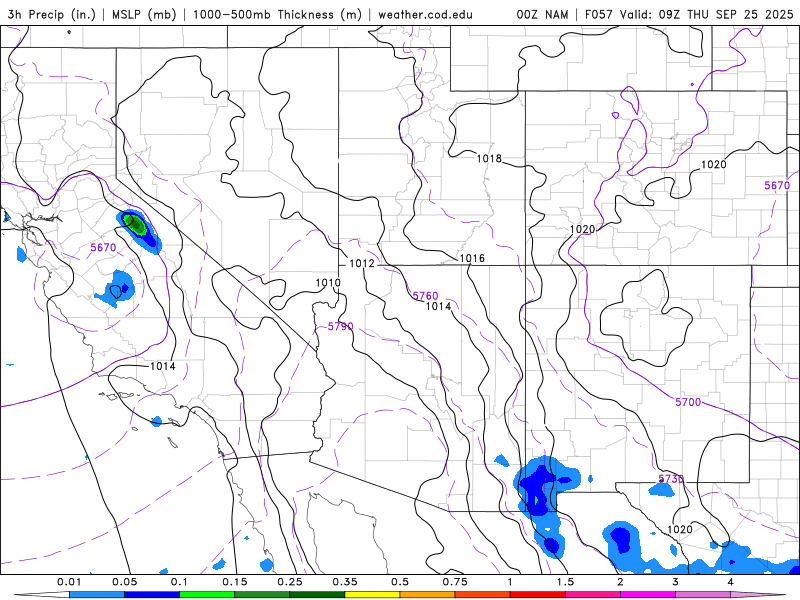Click the 1014 isobar label beside 5760
Image resolution: width=800 pixels, height=600 pixels.
[x=438, y=306]
